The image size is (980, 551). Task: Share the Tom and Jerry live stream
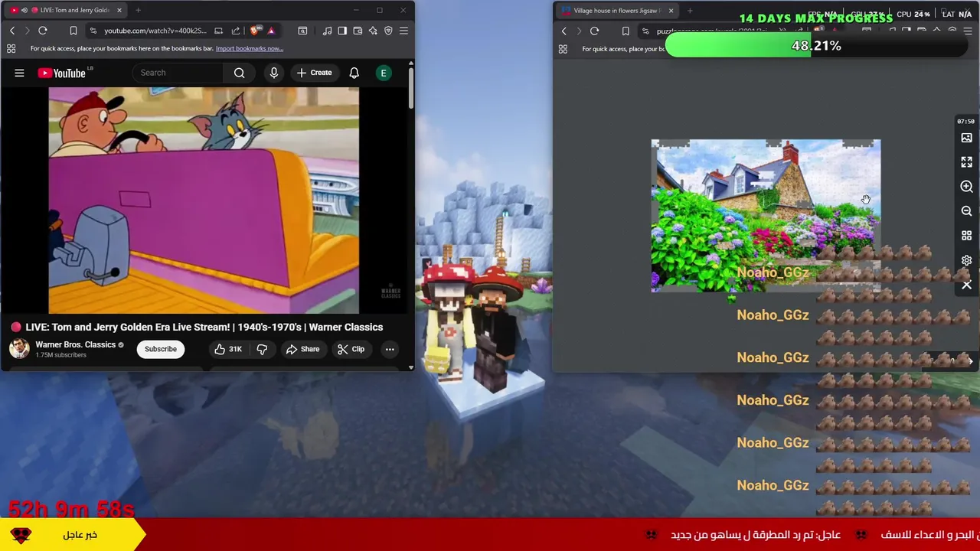point(302,349)
